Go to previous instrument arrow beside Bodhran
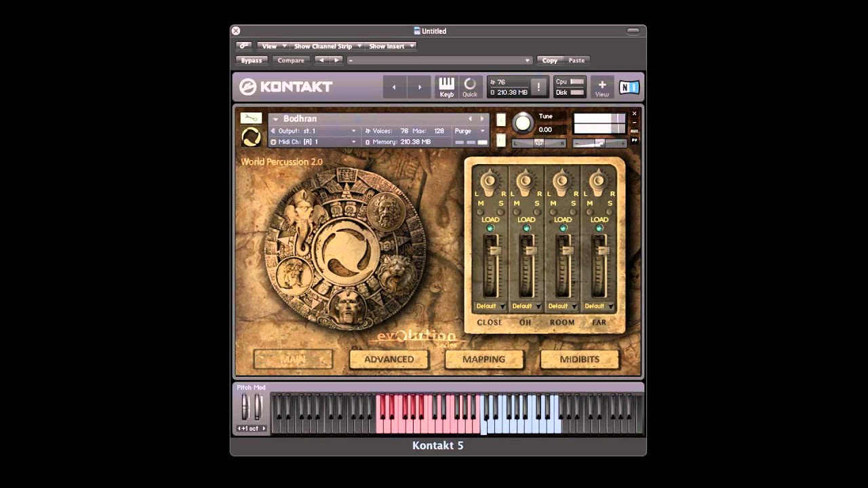The image size is (868, 488). [470, 119]
